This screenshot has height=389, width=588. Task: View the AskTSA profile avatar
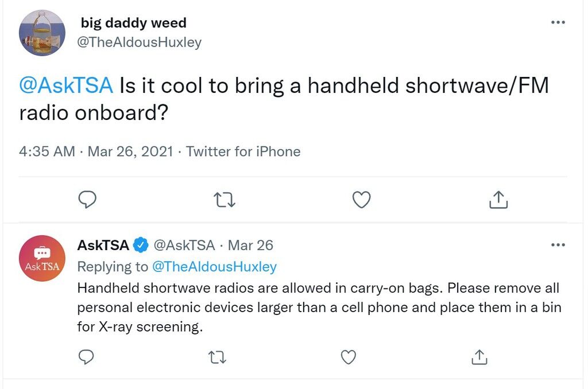(x=42, y=258)
